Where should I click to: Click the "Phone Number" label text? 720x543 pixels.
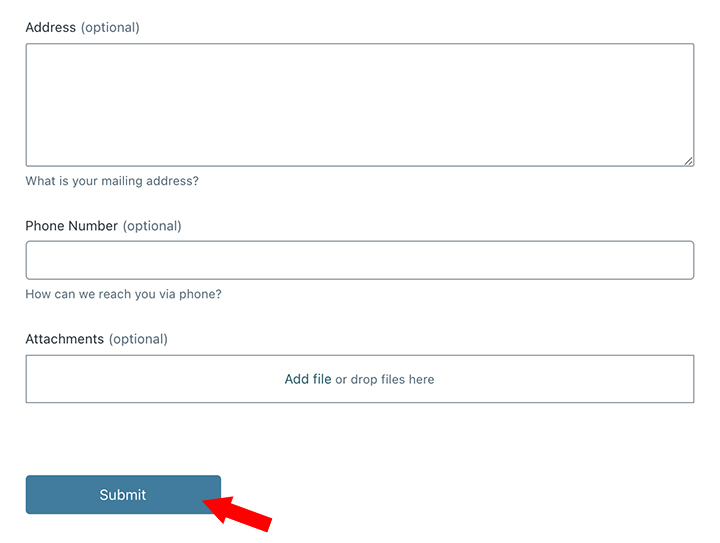71,226
